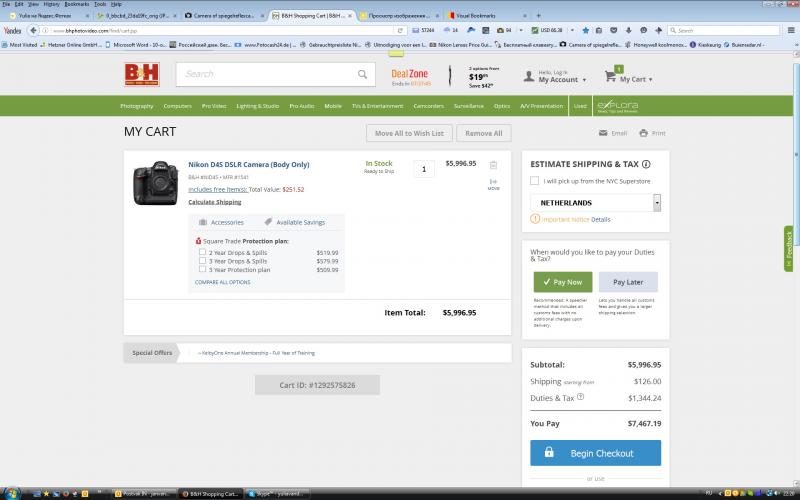Open the Accessories tab in cart item

pos(221,222)
